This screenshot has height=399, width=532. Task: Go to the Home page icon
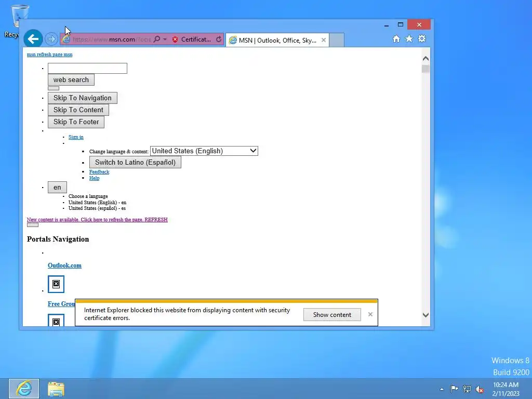tap(396, 39)
